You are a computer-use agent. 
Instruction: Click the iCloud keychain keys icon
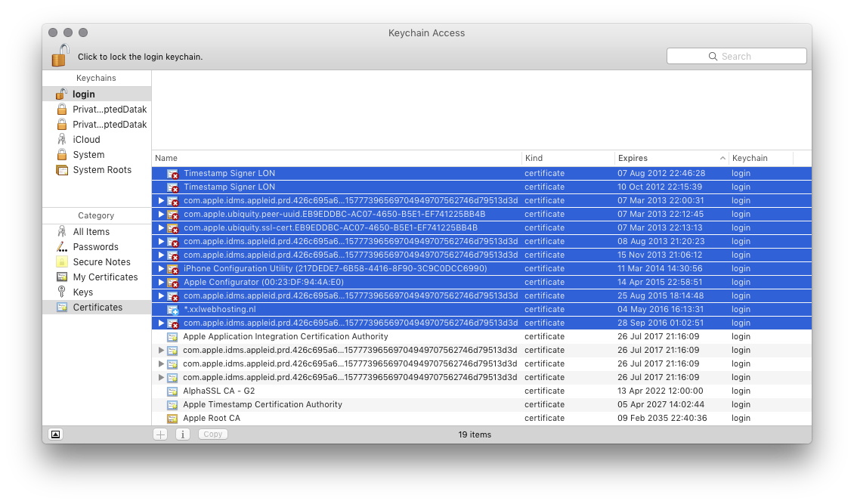[62, 139]
